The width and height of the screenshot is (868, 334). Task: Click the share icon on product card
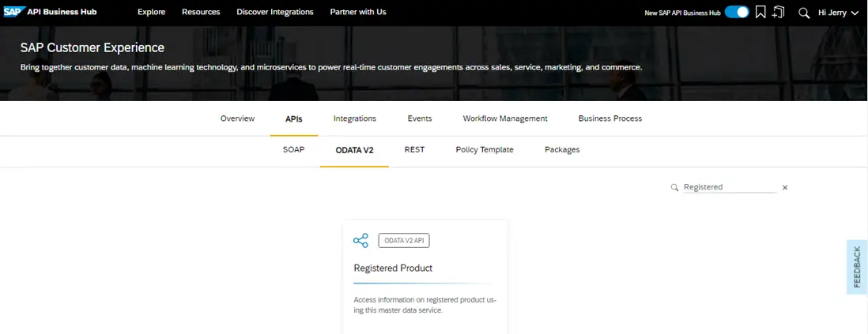(360, 241)
